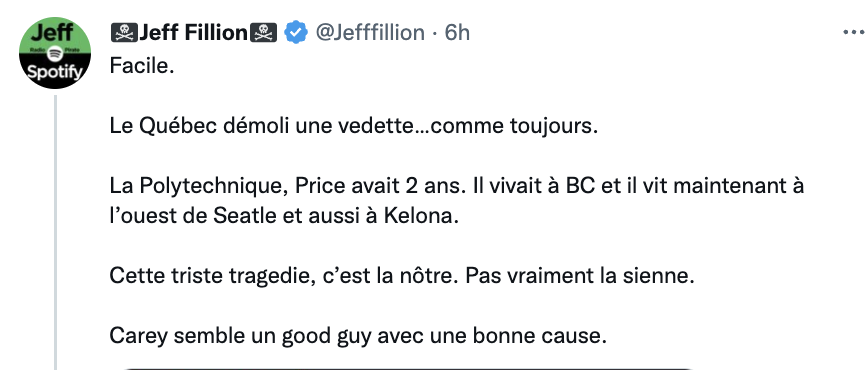Click "La Polytechnique, Price avait 2 ans" text
866x370 pixels.
coord(285,186)
